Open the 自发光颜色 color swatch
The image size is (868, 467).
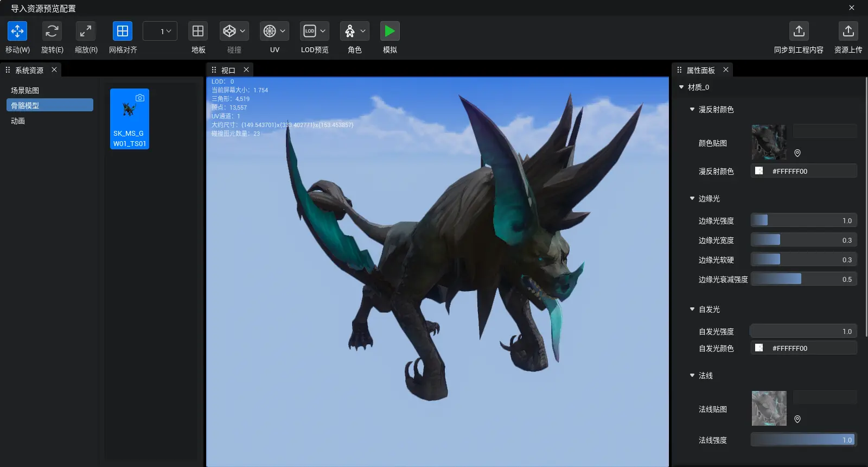point(759,348)
